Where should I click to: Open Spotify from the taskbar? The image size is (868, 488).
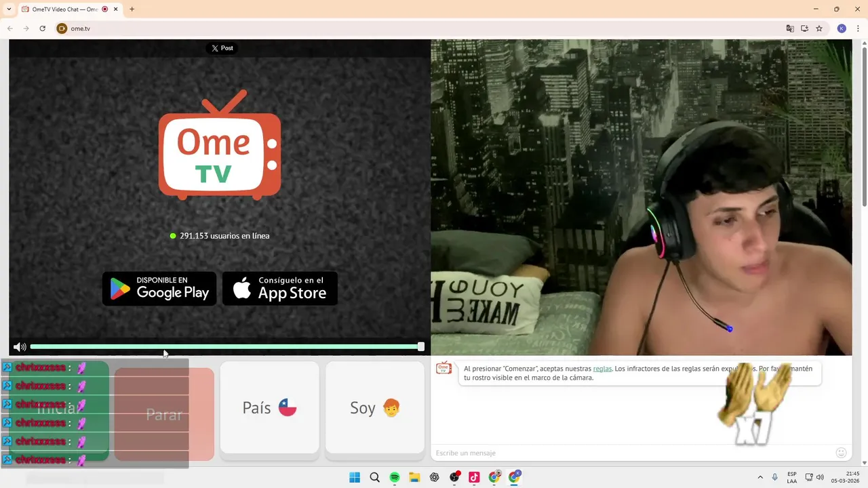[395, 477]
